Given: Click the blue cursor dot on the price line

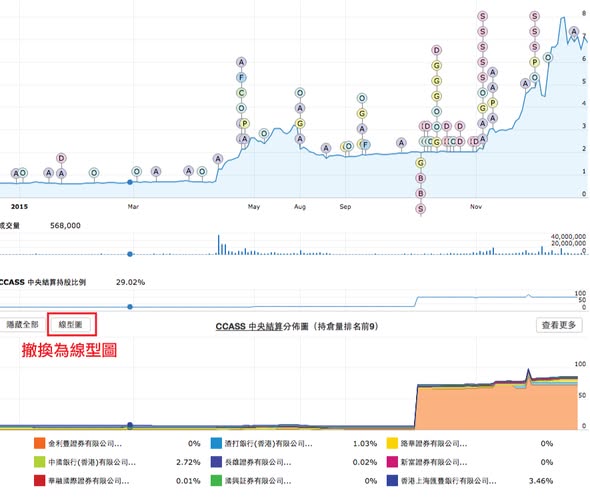Looking at the screenshot, I should point(130,182).
